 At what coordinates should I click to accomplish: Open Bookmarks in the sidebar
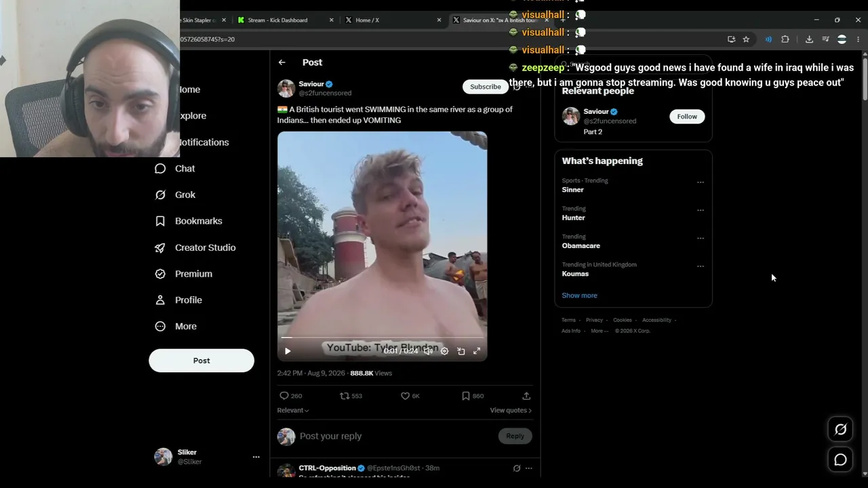189,221
